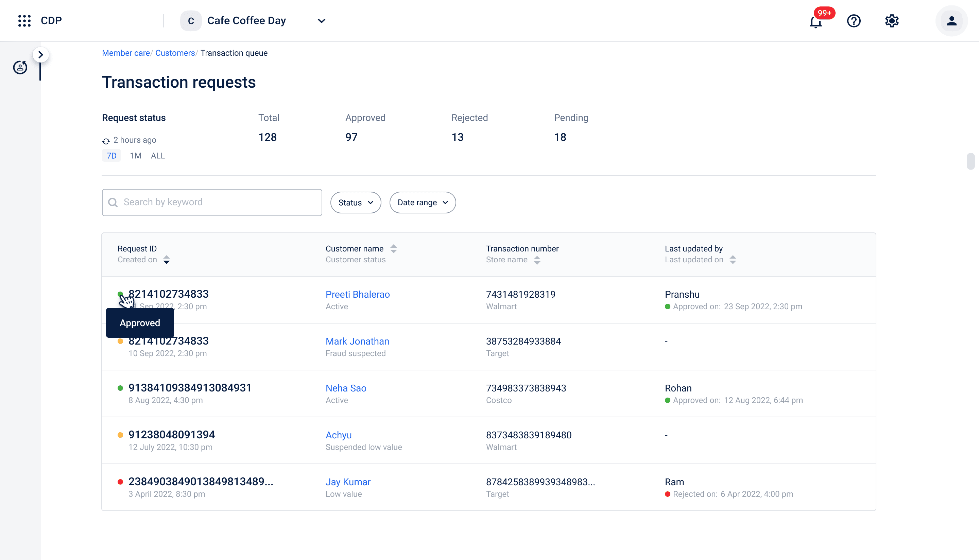The width and height of the screenshot is (979, 560).
Task: Select the 1M time range tab
Action: coord(135,156)
